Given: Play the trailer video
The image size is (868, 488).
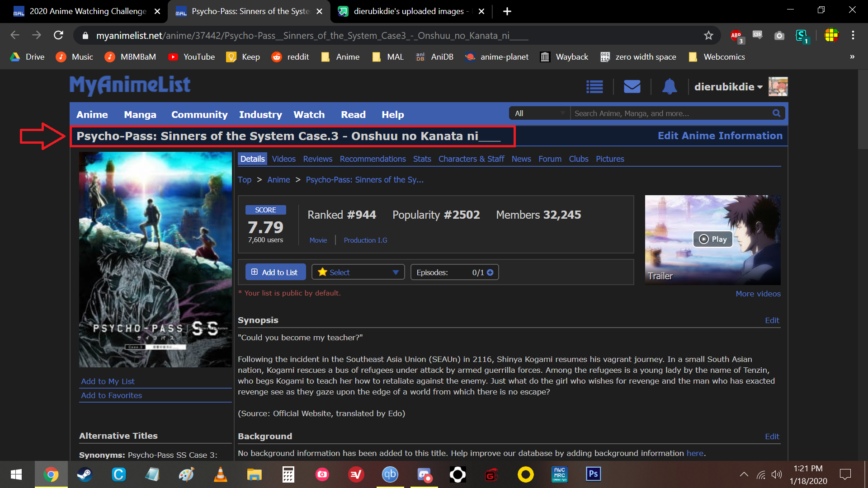Looking at the screenshot, I should click(x=713, y=239).
